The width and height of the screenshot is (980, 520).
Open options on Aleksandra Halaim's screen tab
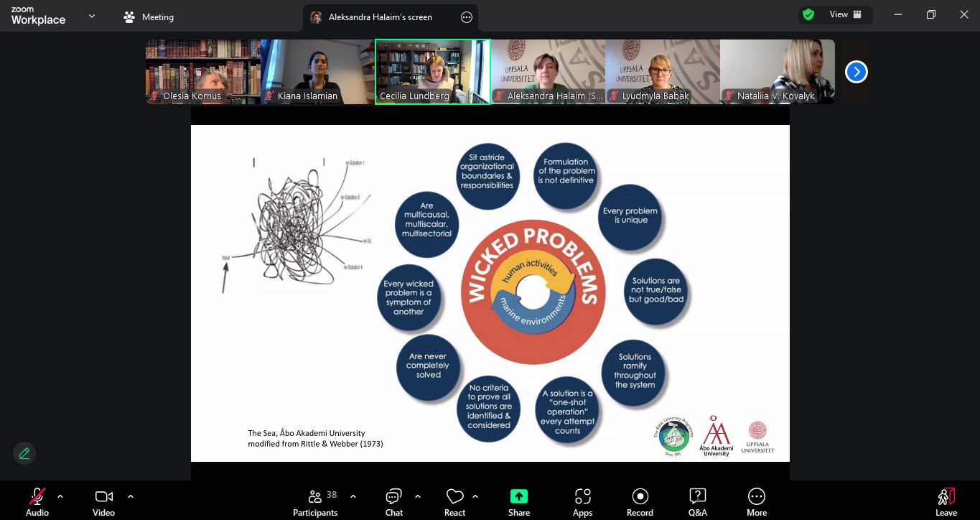(467, 17)
